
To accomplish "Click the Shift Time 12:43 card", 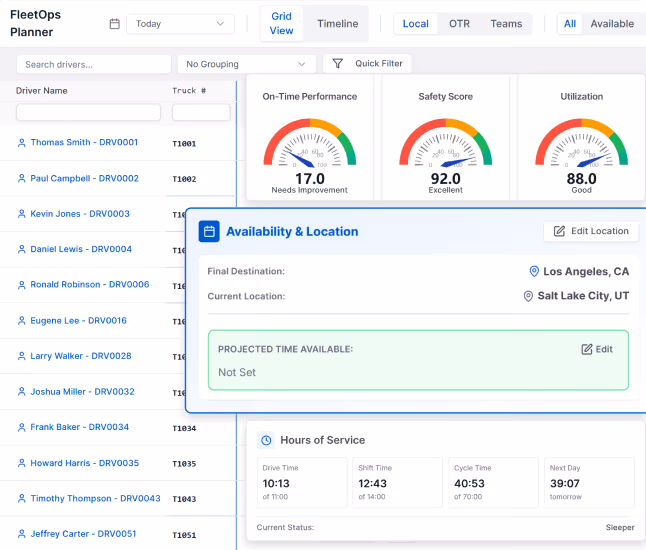I will tap(398, 482).
